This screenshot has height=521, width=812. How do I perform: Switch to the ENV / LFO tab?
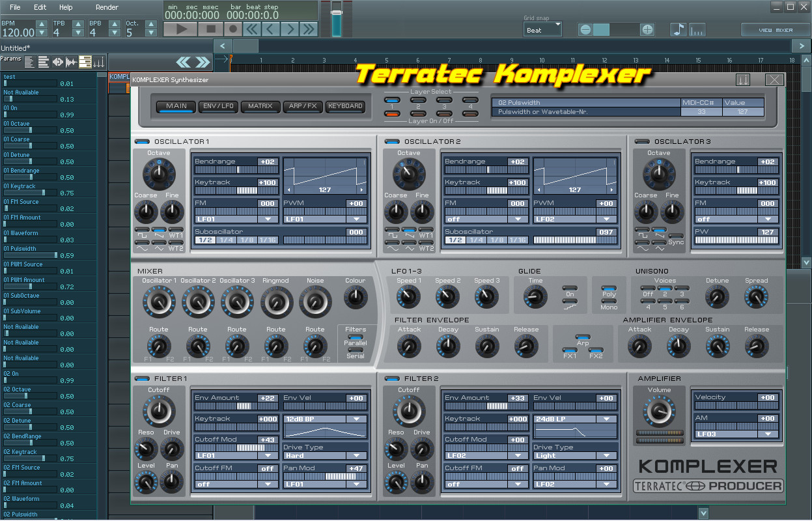218,106
